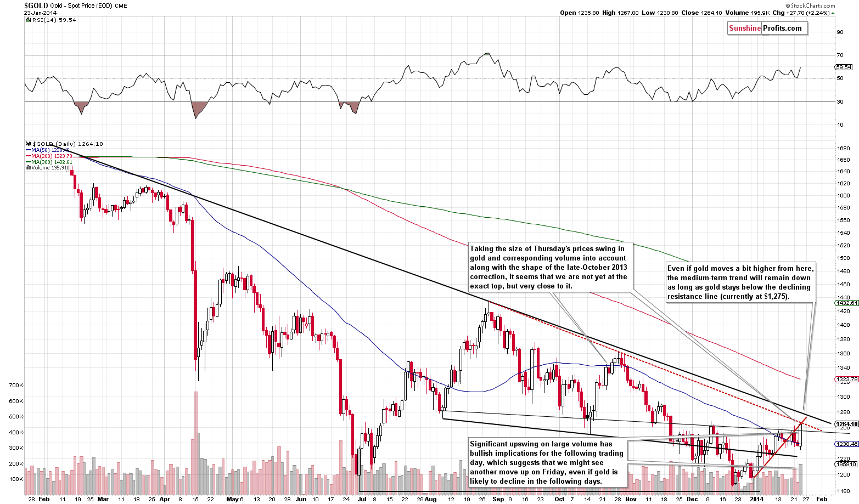Click the 2014 label on the date axis
This screenshot has width=859, height=504.
click(x=756, y=499)
